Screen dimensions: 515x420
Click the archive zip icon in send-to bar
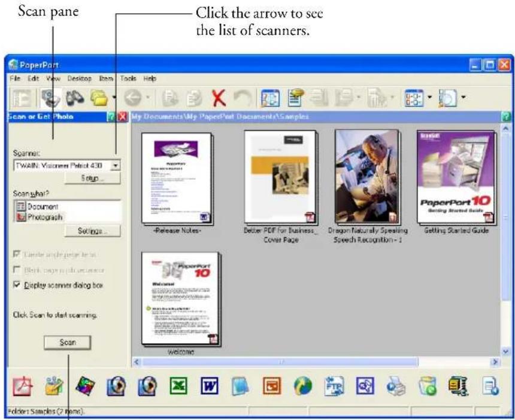coord(459,386)
